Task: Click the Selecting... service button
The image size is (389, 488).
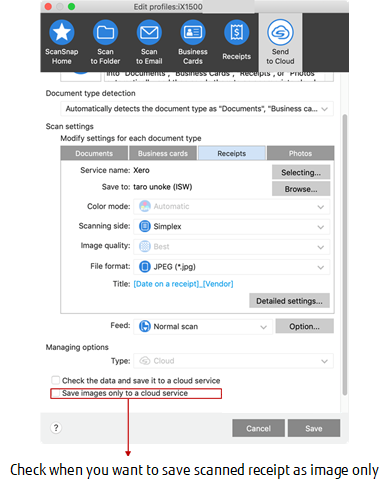Action: click(301, 172)
